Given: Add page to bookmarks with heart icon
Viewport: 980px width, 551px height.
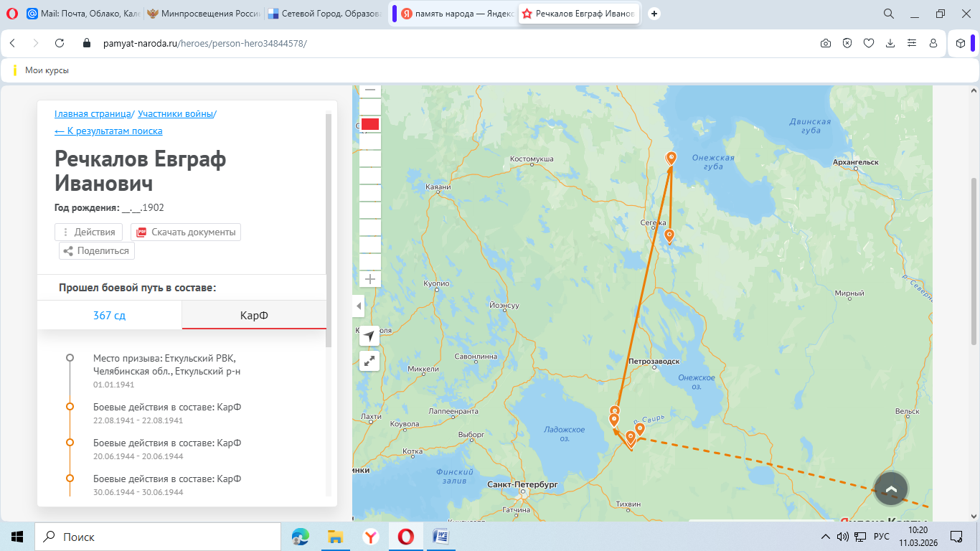Looking at the screenshot, I should [x=869, y=43].
